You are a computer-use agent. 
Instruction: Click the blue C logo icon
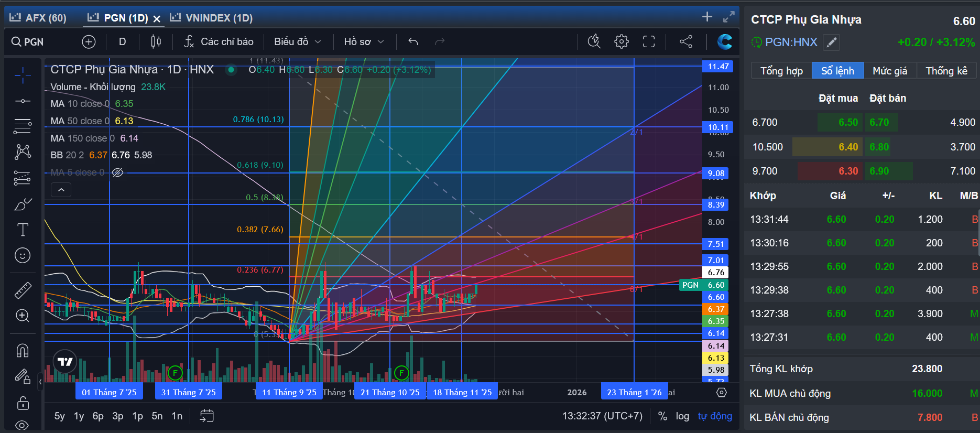click(725, 41)
